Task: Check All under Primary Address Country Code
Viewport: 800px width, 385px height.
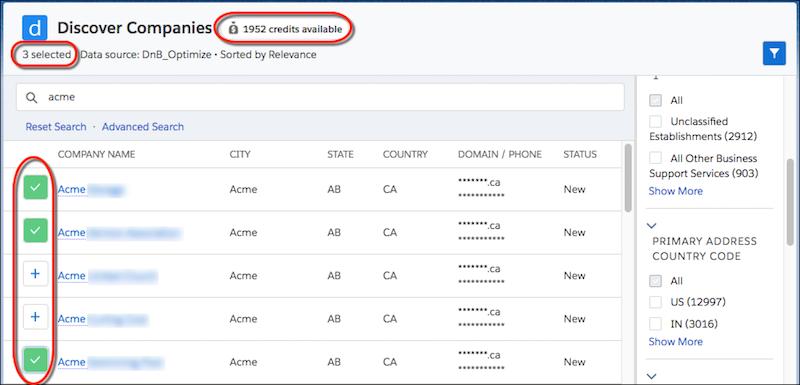Action: (x=656, y=281)
